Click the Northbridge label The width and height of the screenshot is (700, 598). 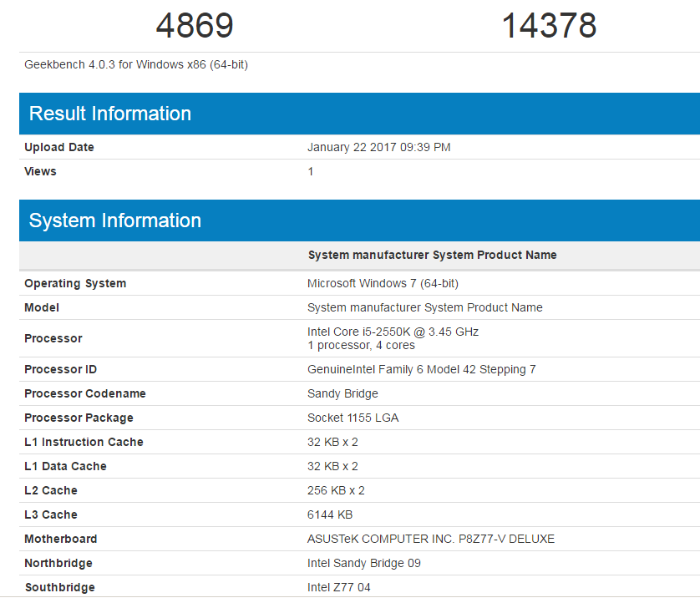click(x=58, y=563)
